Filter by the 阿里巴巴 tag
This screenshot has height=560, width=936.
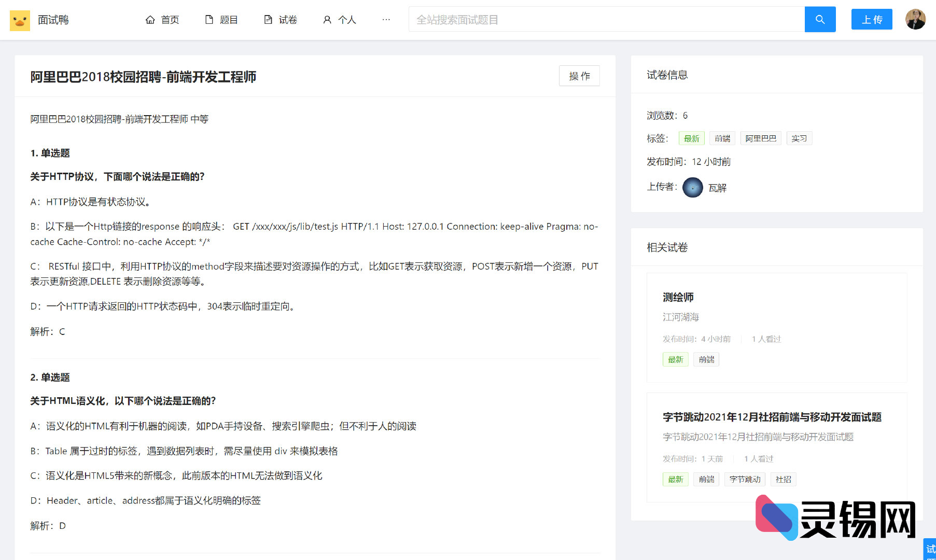click(x=760, y=138)
